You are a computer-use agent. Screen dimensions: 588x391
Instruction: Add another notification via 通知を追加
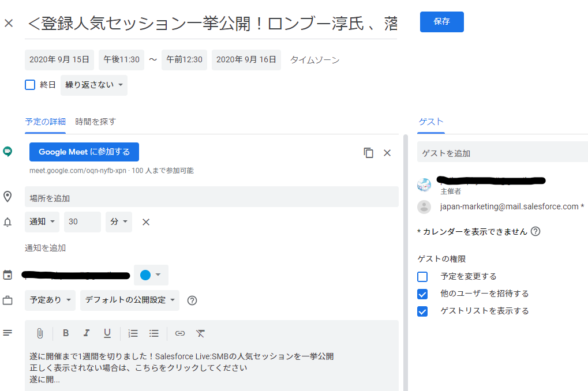[x=46, y=248]
